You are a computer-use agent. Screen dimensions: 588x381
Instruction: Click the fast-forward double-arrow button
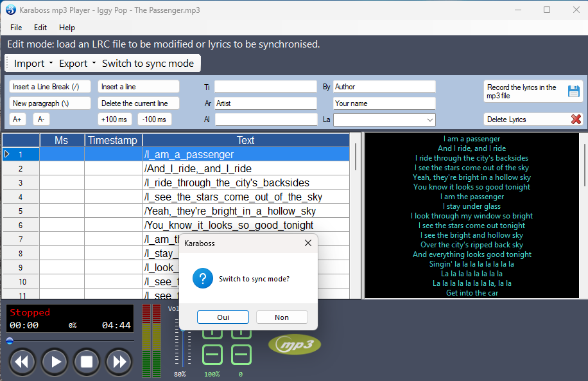pyautogui.click(x=119, y=362)
